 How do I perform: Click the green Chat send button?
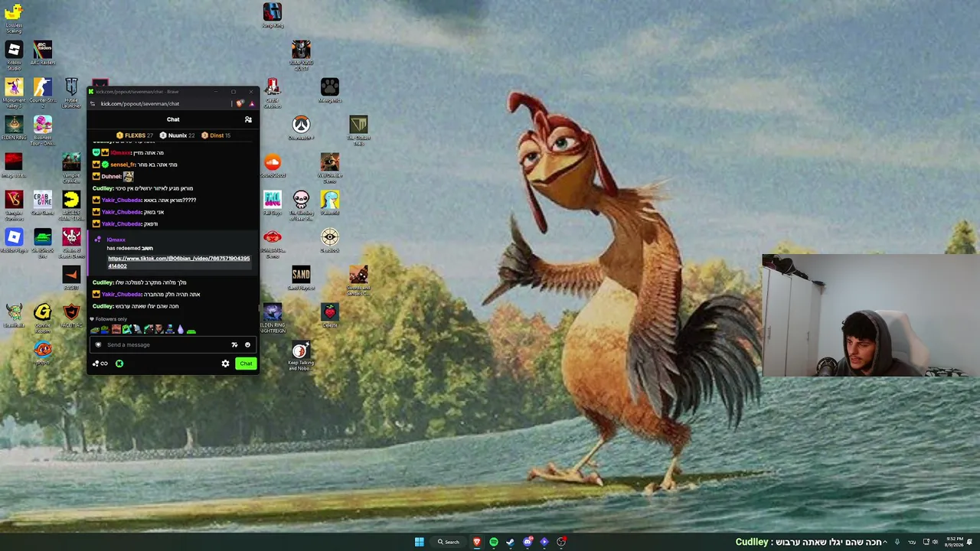[245, 364]
